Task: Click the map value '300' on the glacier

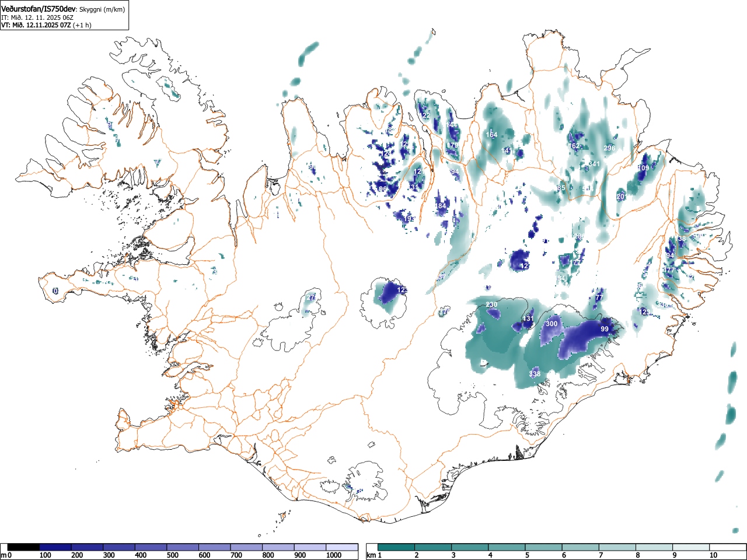Action: click(x=551, y=324)
